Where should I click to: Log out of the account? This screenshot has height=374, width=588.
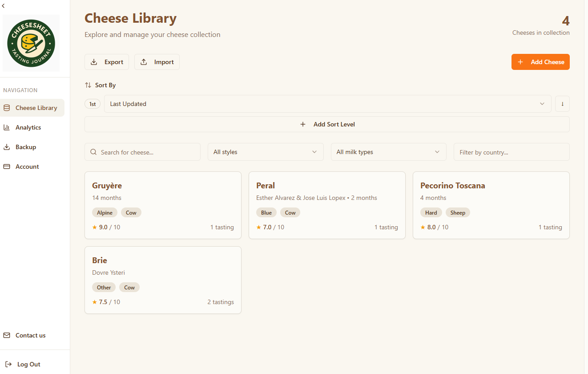pyautogui.click(x=28, y=364)
